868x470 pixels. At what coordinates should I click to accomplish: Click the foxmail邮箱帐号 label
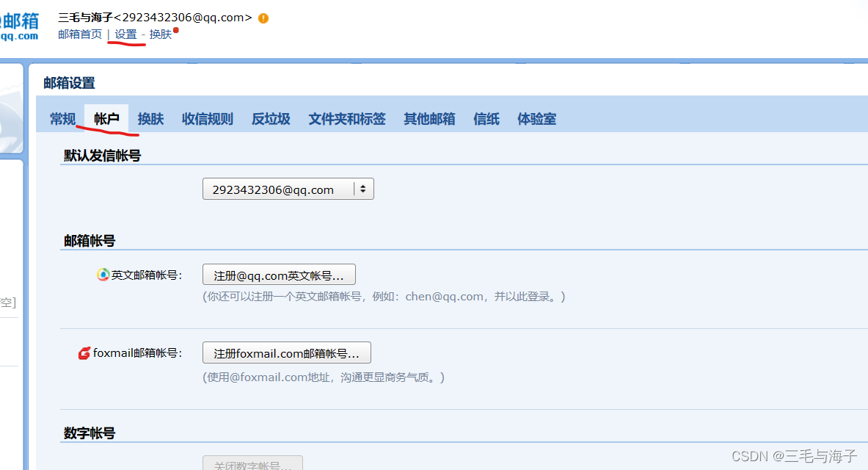click(x=138, y=353)
